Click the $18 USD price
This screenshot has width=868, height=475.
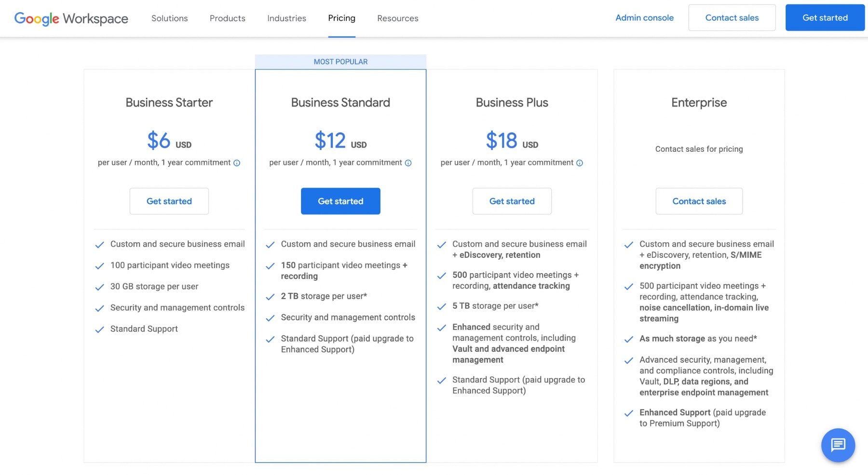tap(512, 141)
